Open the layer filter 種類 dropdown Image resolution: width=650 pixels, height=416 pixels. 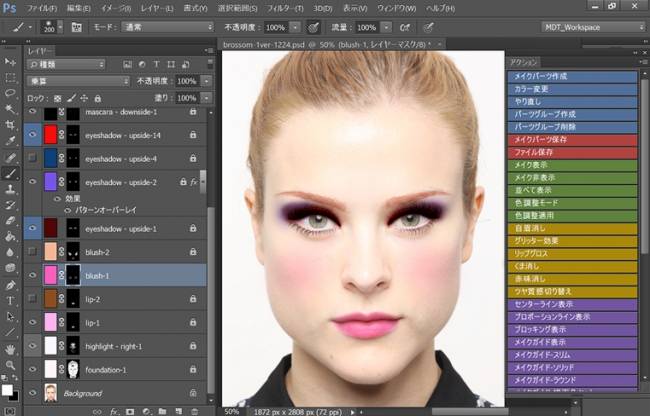click(66, 64)
